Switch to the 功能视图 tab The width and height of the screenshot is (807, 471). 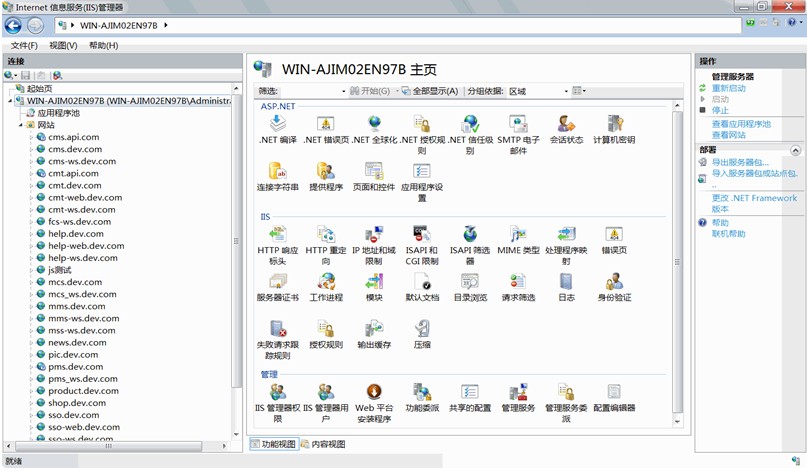point(273,444)
